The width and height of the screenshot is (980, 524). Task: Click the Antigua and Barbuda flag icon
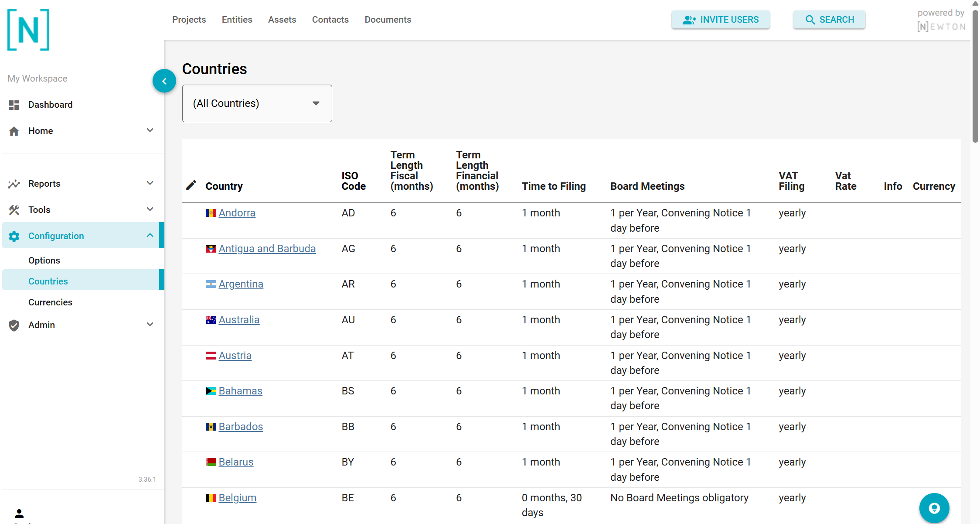pyautogui.click(x=211, y=249)
